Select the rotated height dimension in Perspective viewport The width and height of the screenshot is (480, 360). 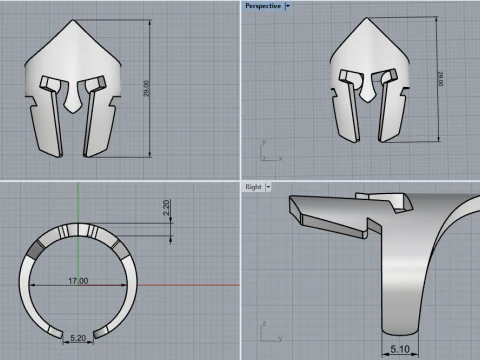pyautogui.click(x=441, y=79)
